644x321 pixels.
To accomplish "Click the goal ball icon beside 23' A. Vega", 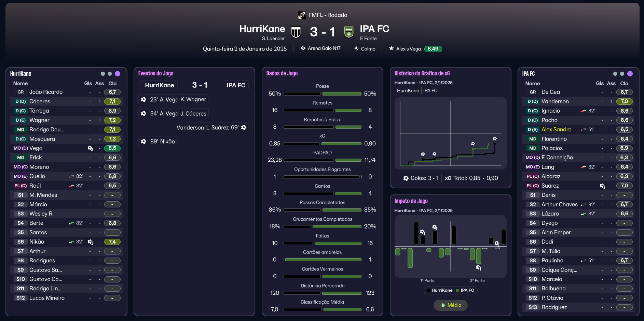I will click(144, 100).
